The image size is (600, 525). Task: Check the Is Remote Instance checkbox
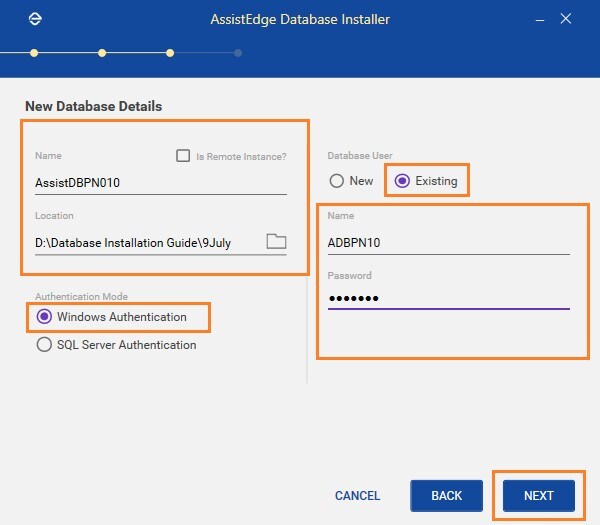(183, 156)
